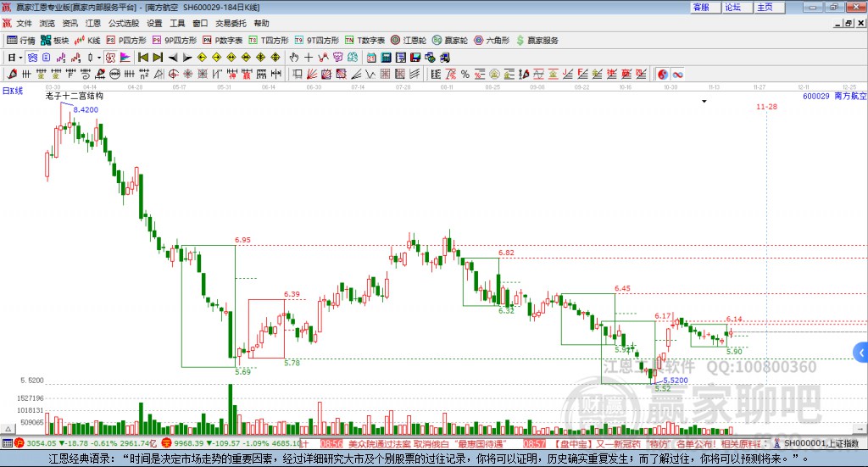The image size is (868, 467).
Task: Click the 沪 Shanghai index status icon
Action: (x=19, y=443)
